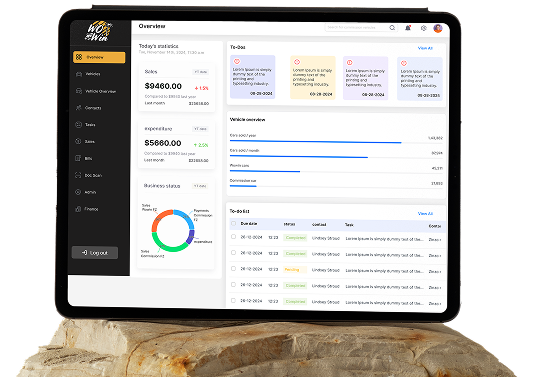Click the Pending status badge

coord(295,270)
